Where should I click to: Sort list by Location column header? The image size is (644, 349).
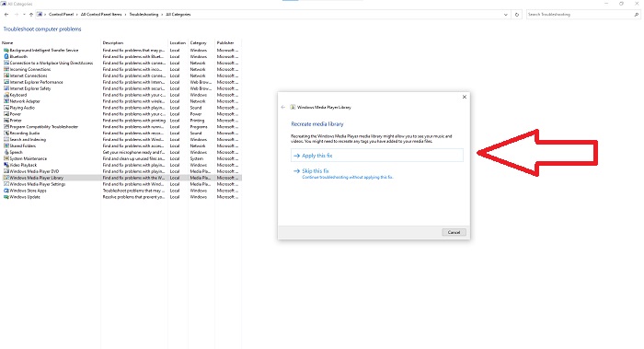(178, 42)
